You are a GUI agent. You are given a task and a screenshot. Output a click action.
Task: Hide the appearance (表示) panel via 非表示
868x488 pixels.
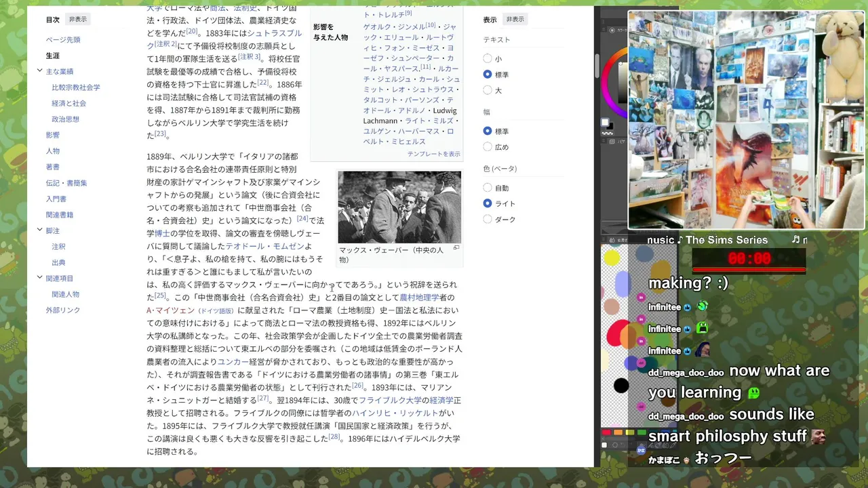(515, 20)
